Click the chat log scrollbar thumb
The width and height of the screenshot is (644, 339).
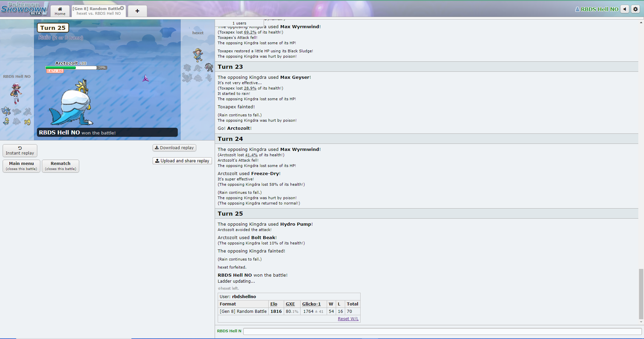641,294
